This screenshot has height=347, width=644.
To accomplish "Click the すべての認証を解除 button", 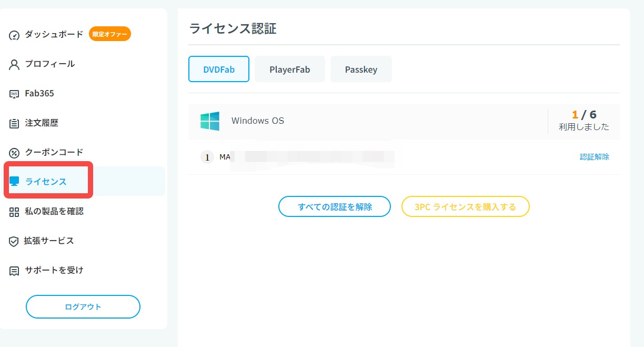I will click(335, 207).
